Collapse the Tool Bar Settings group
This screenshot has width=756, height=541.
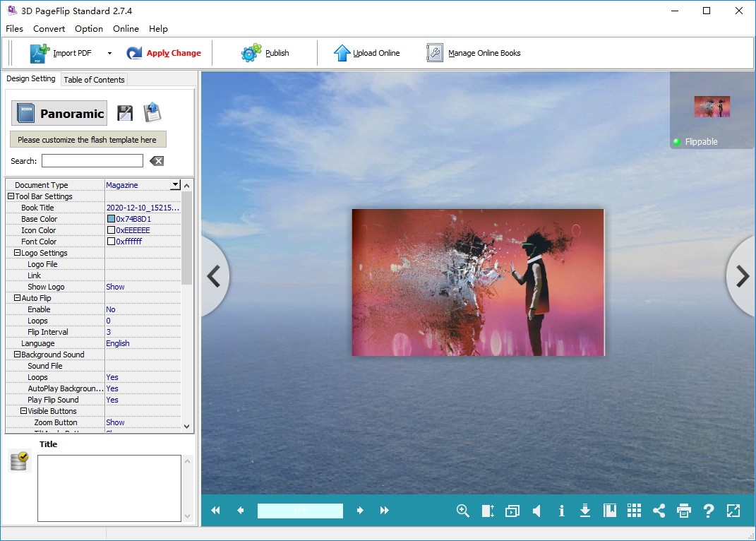click(11, 196)
